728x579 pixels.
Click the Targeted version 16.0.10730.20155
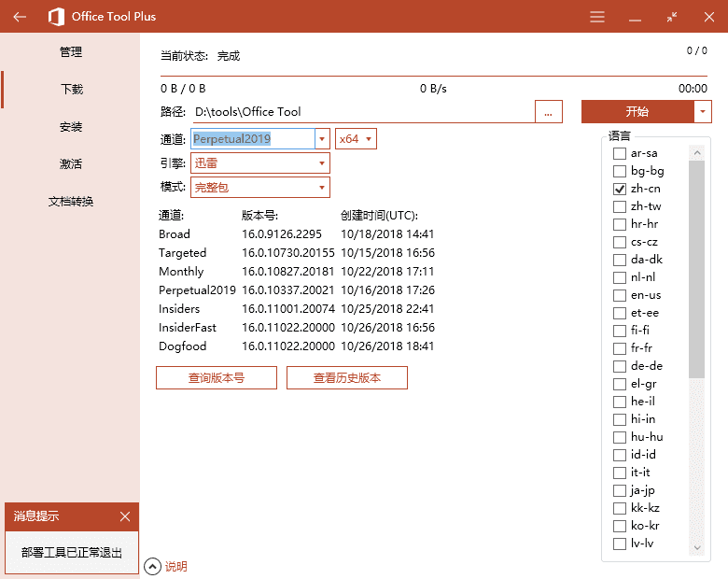[x=288, y=253]
